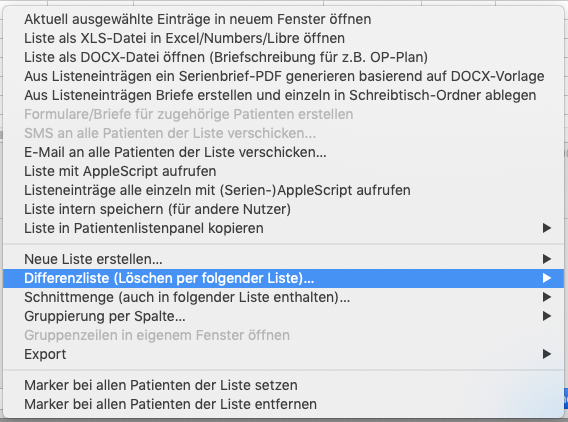Set marker for all patients of list

click(x=283, y=385)
